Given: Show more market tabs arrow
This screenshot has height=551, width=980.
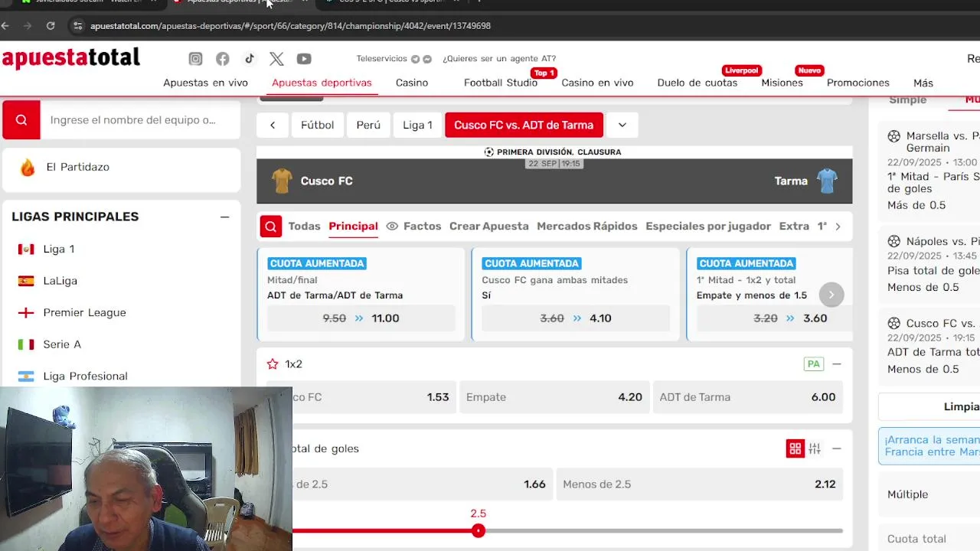Looking at the screenshot, I should point(838,227).
